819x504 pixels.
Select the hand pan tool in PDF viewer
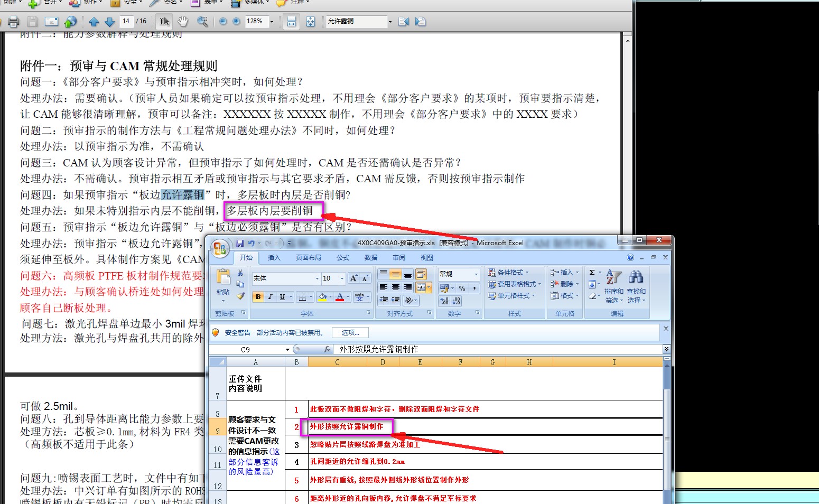(183, 22)
